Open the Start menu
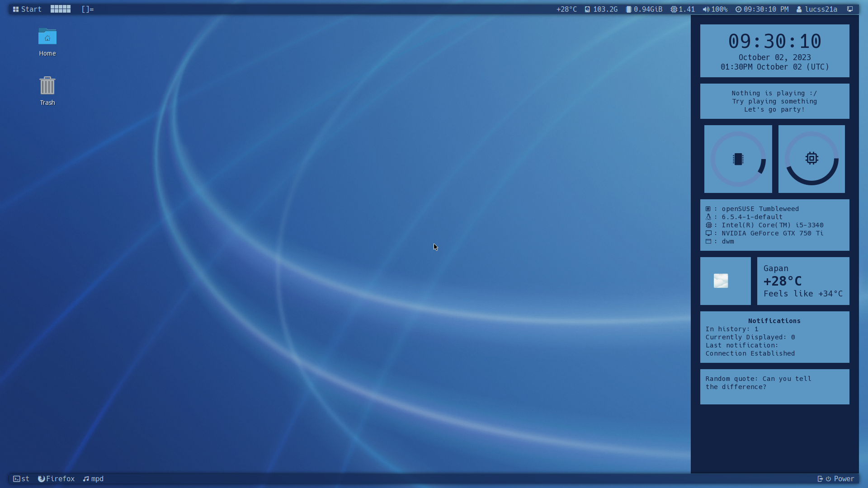Viewport: 868px width, 488px height. pos(27,9)
